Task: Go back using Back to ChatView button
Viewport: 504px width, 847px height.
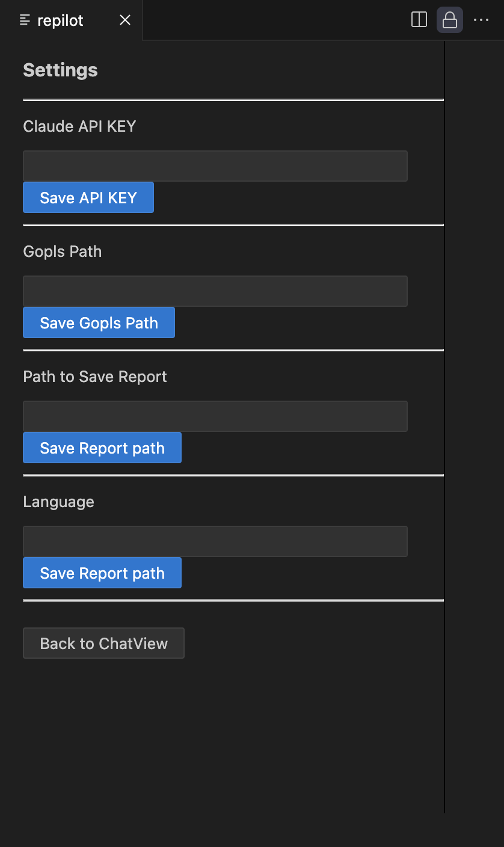Action: click(103, 643)
